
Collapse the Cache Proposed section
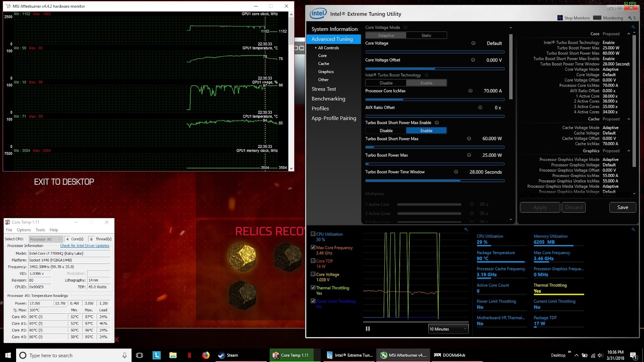click(x=629, y=119)
